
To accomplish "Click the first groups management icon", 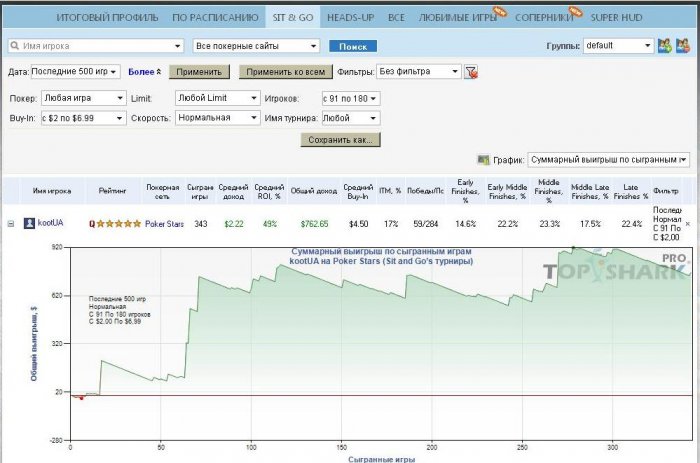I will coord(664,46).
